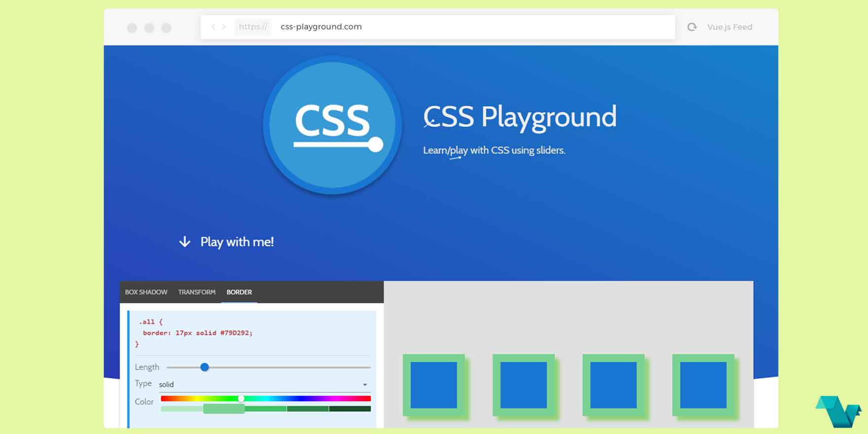The image size is (868, 434).
Task: Pick the dark green shade swatch
Action: coord(308,409)
